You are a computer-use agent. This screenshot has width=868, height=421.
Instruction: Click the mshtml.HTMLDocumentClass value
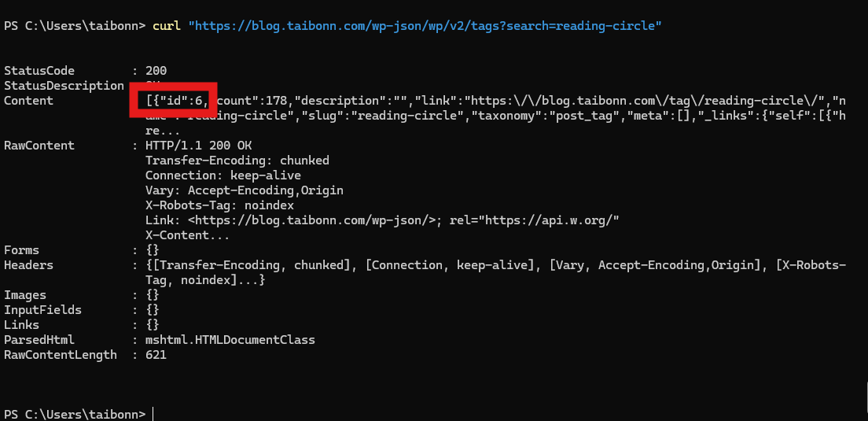pyautogui.click(x=230, y=340)
